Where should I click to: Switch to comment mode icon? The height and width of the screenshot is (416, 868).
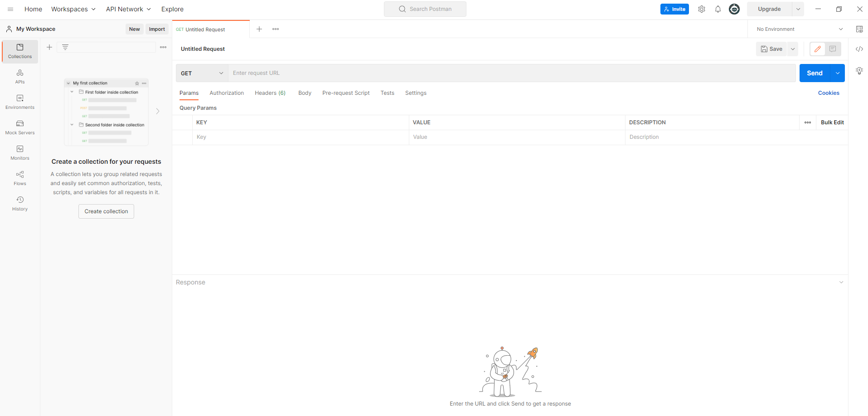tap(833, 49)
